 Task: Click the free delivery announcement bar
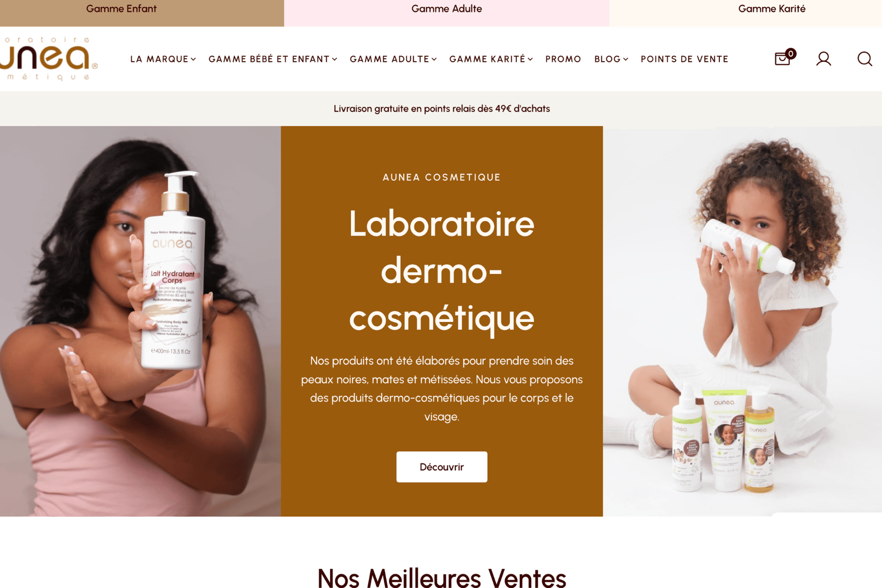[x=441, y=109]
